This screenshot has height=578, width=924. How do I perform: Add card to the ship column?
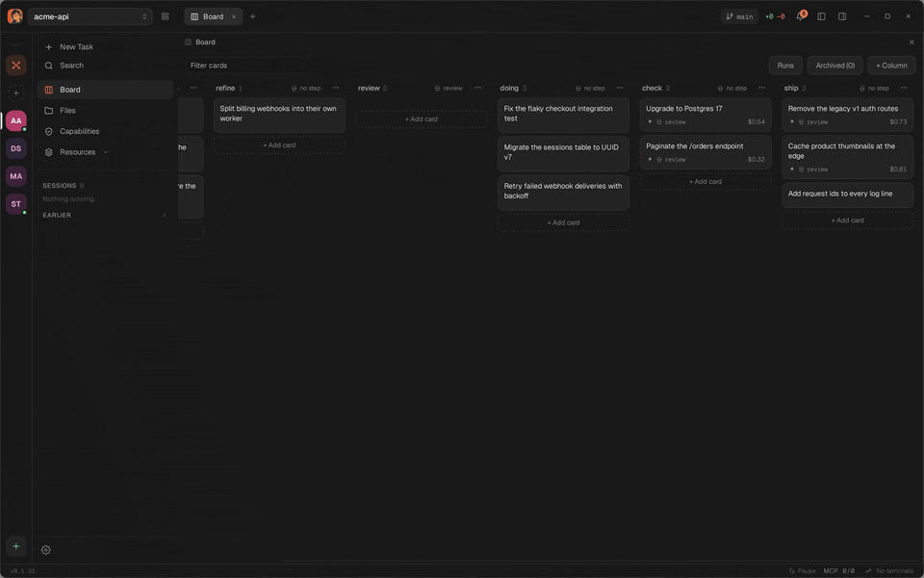(x=847, y=221)
